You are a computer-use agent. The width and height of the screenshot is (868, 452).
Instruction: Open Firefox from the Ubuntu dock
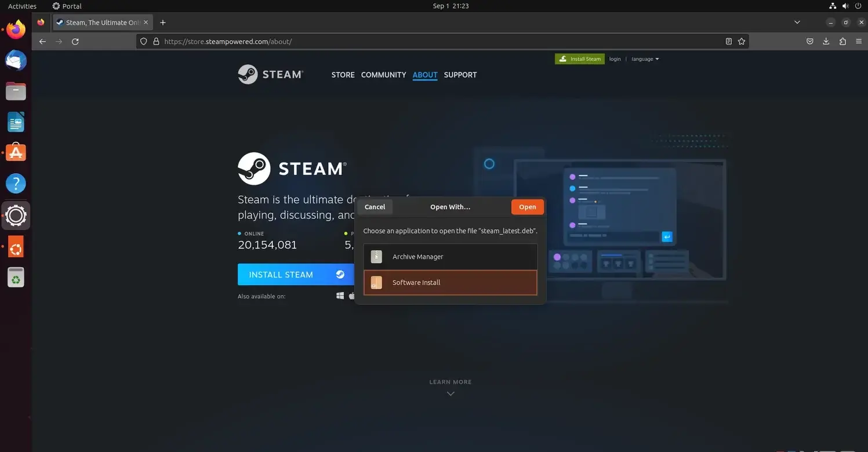16,29
